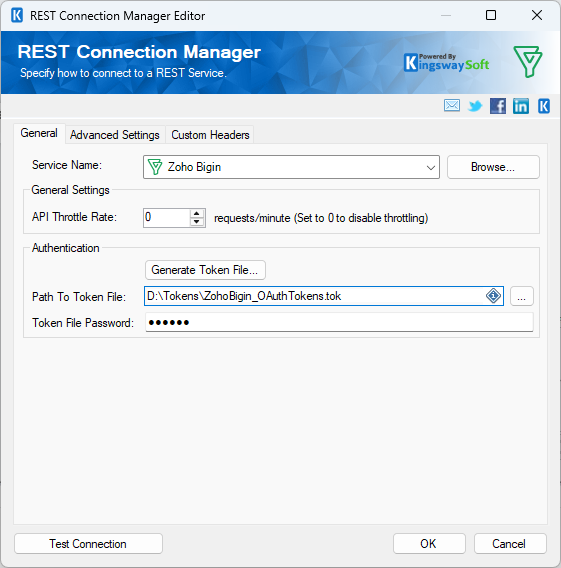Open the Custom Headers tab
The width and height of the screenshot is (561, 568).
pos(210,135)
